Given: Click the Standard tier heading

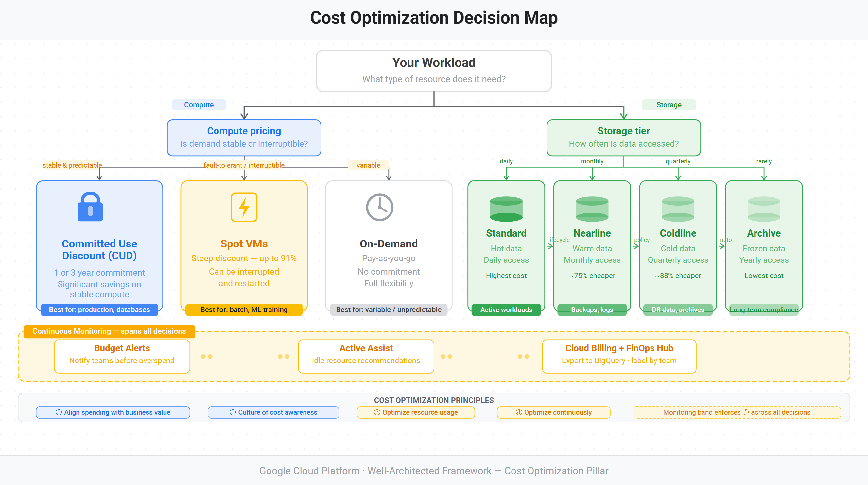Looking at the screenshot, I should pyautogui.click(x=506, y=233).
